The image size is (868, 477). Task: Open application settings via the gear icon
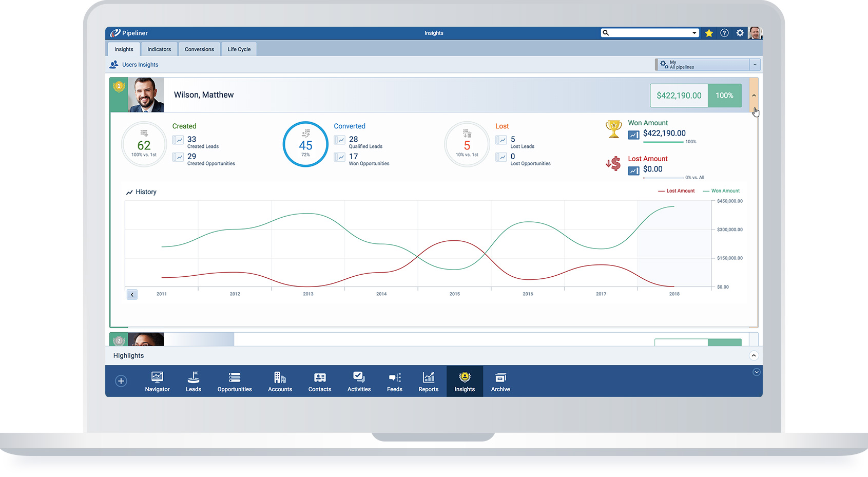[x=740, y=32]
